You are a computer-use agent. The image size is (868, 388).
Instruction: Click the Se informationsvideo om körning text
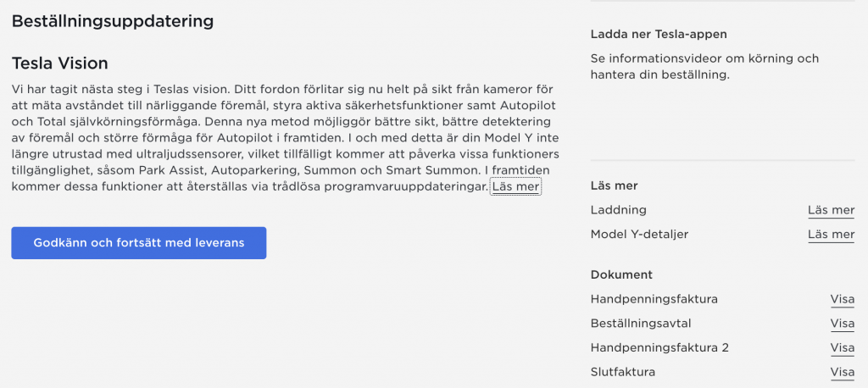tap(704, 59)
